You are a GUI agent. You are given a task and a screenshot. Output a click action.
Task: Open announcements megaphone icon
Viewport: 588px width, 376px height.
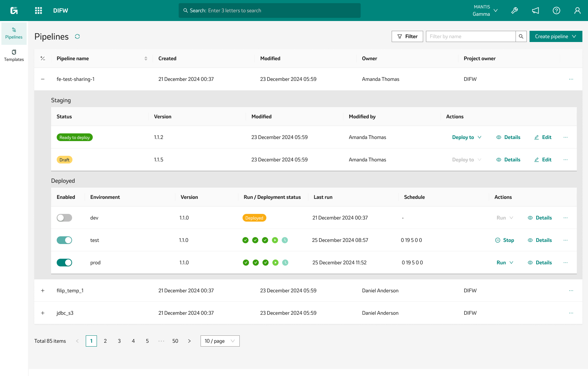(x=535, y=11)
